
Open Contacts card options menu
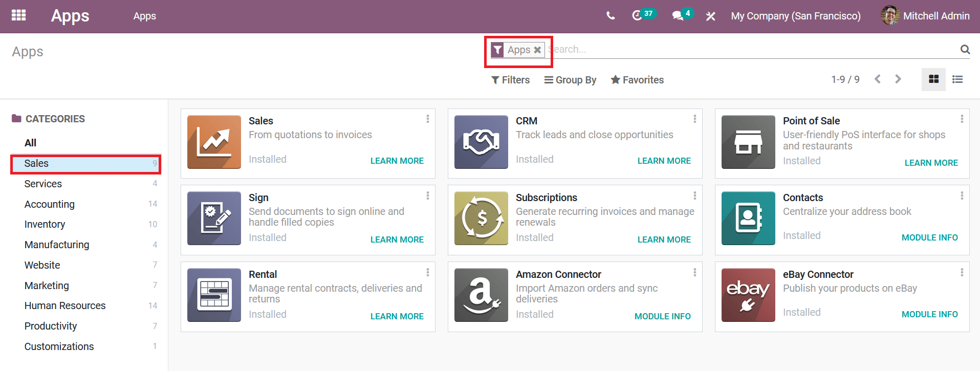pos(962,195)
